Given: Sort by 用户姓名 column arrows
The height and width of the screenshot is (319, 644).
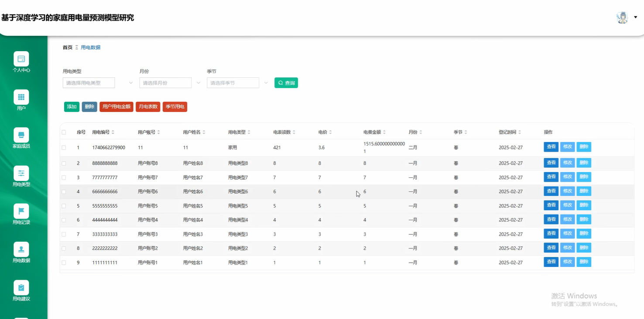Looking at the screenshot, I should tap(204, 132).
